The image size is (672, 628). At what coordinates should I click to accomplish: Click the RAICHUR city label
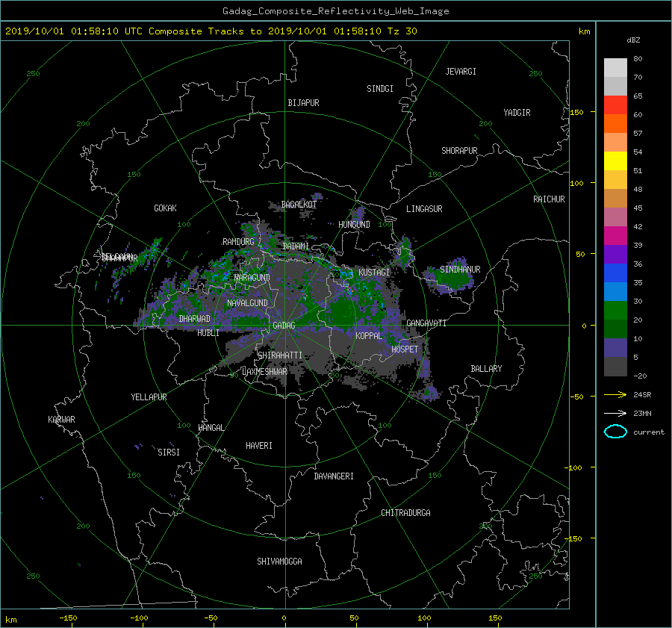tap(549, 199)
